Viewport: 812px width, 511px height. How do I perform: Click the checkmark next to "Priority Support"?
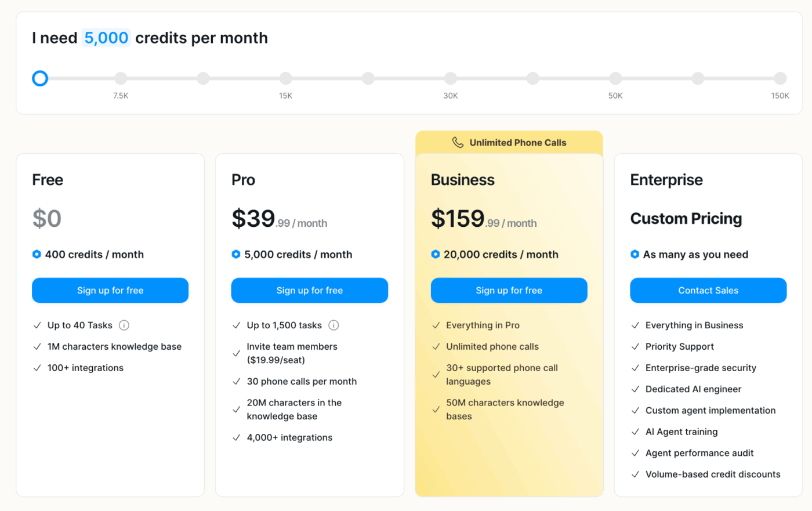635,346
